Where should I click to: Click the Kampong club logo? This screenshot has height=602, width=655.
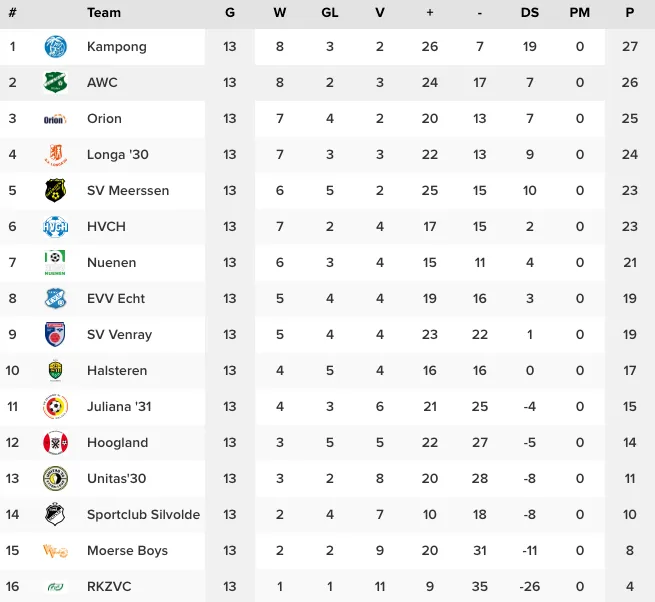click(x=55, y=47)
